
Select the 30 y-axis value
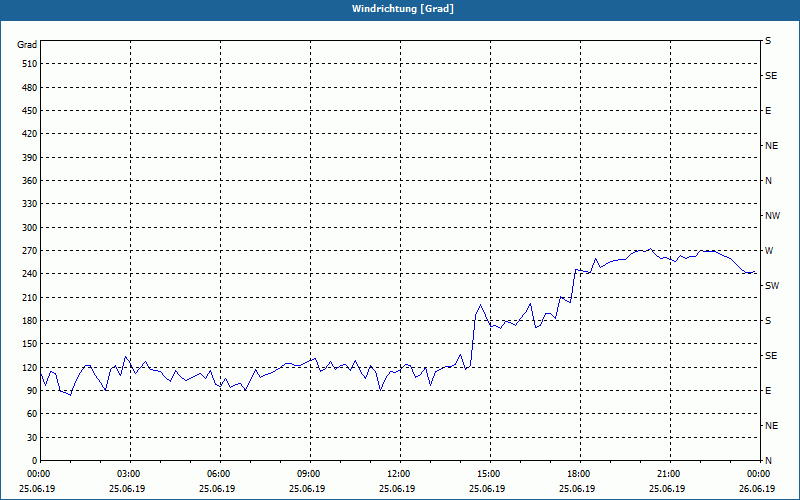pyautogui.click(x=32, y=438)
